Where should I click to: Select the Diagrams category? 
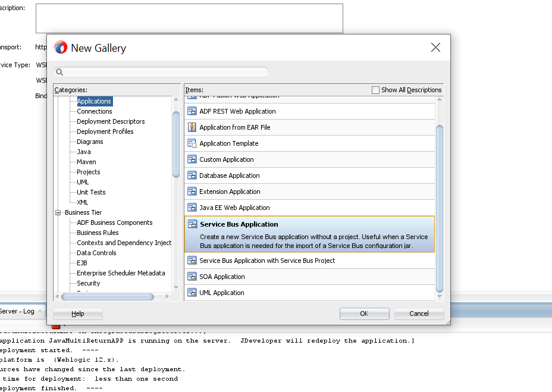pos(90,142)
